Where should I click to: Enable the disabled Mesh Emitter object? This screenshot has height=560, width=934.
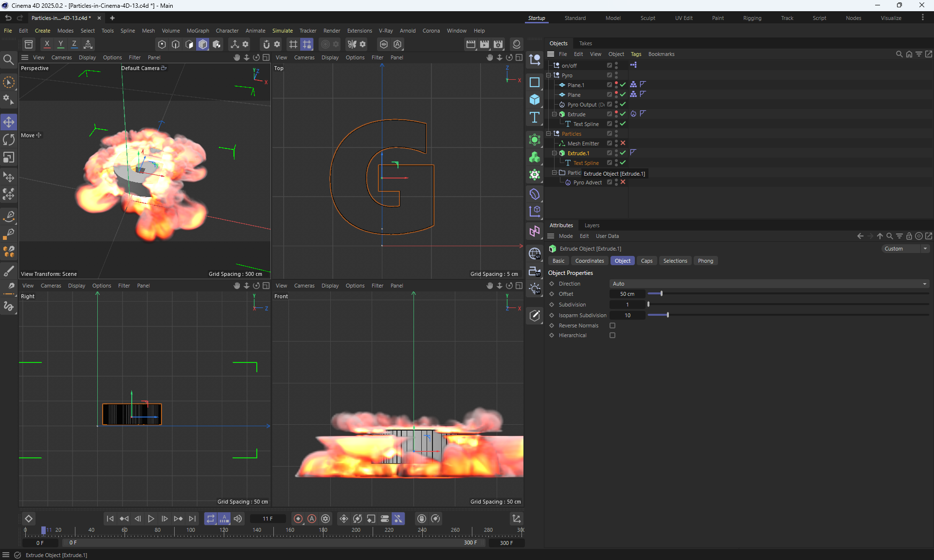623,144
